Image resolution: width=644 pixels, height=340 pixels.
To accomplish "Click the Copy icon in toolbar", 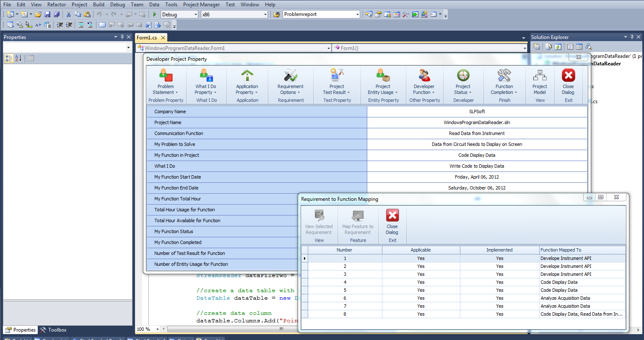I will (78, 14).
